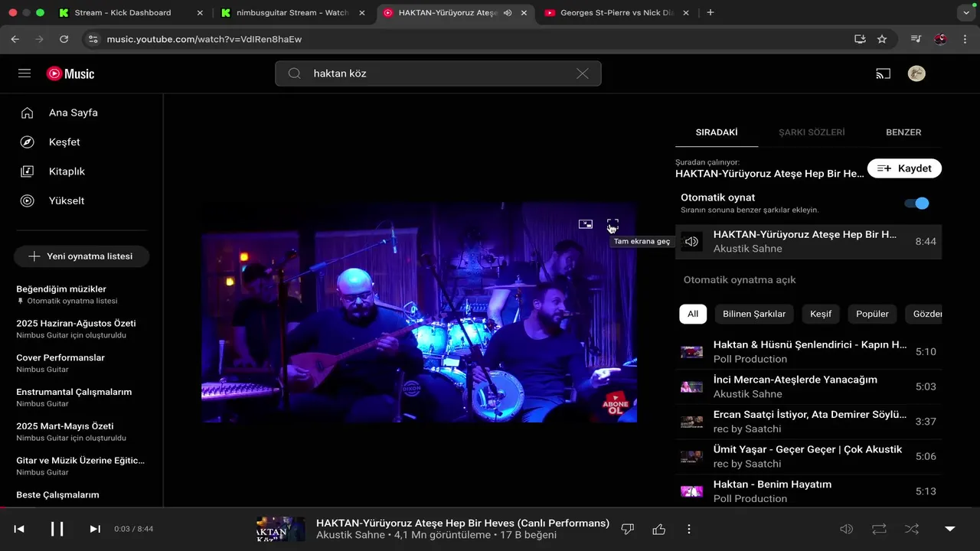Enter fullscreen with Tam ekrana geç icon
This screenshot has width=980, height=551.
pos(612,224)
